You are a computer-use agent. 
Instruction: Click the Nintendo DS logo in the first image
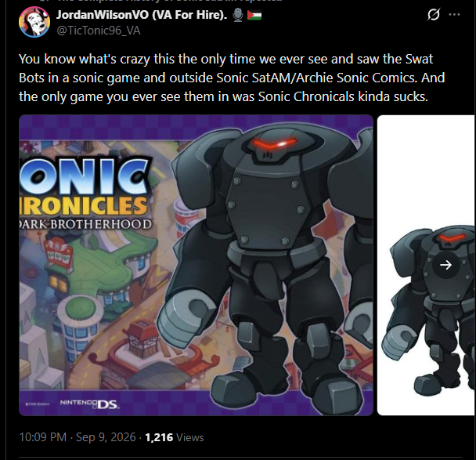tap(90, 404)
